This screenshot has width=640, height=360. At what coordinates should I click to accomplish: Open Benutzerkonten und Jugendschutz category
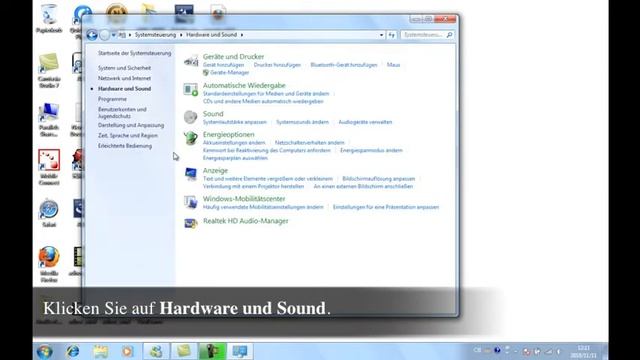point(122,113)
